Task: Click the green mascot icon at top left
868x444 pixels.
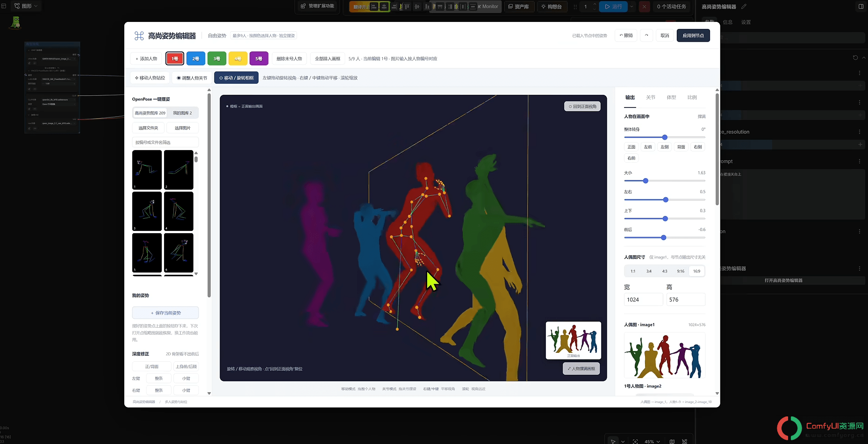Action: click(x=16, y=22)
